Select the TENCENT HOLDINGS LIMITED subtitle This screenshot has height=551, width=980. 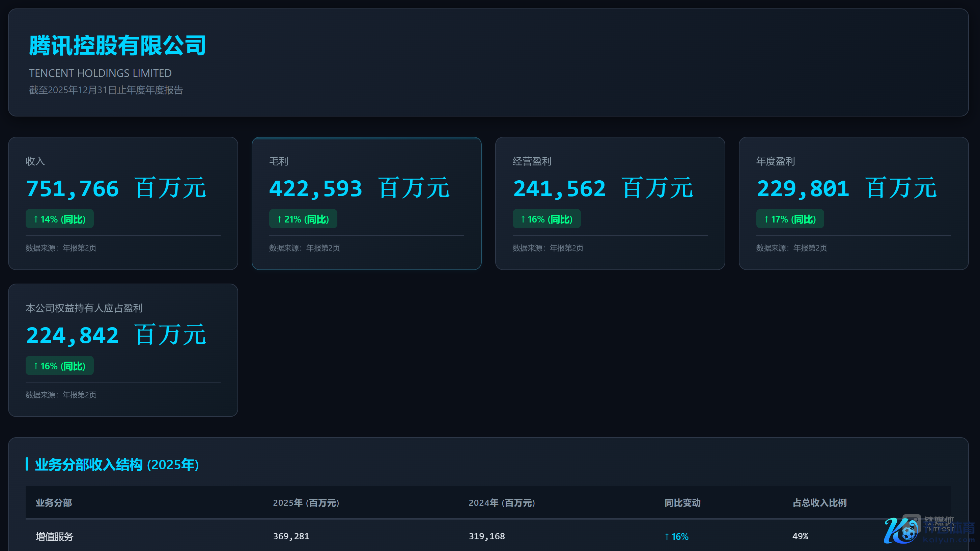[101, 73]
